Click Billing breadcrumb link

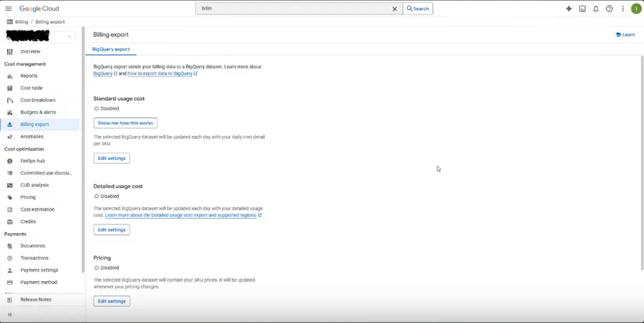coord(21,22)
